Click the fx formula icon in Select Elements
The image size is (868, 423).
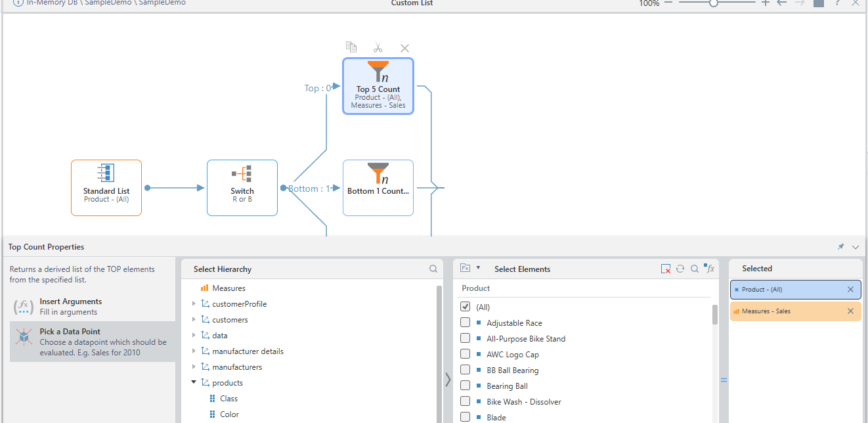709,269
